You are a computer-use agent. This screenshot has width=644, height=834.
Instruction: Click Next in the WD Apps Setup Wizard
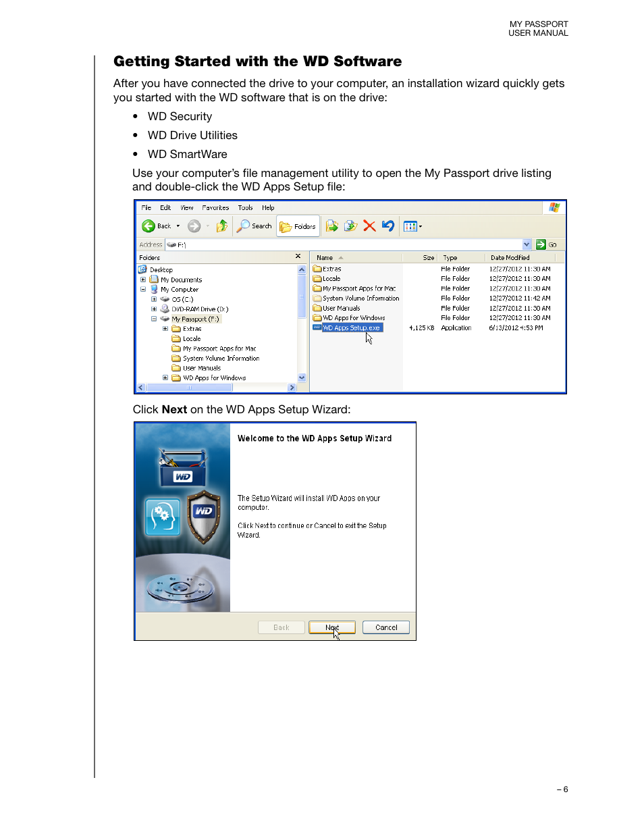pos(332,627)
